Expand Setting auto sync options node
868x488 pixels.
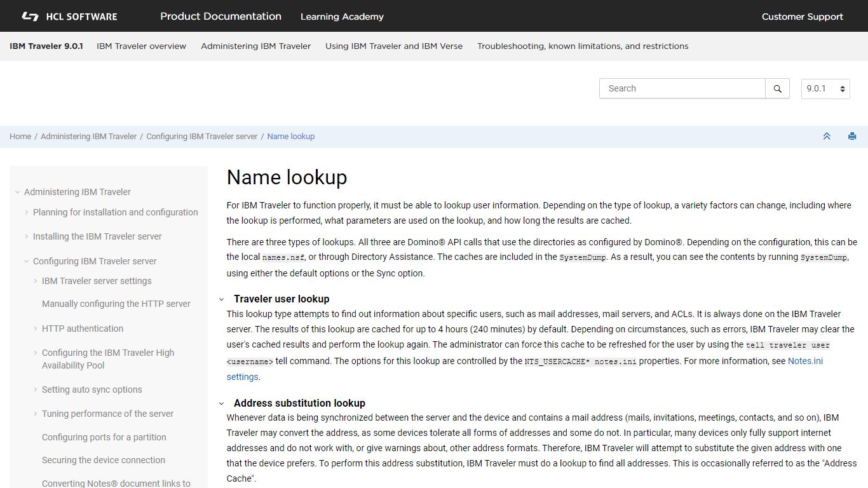coord(36,390)
